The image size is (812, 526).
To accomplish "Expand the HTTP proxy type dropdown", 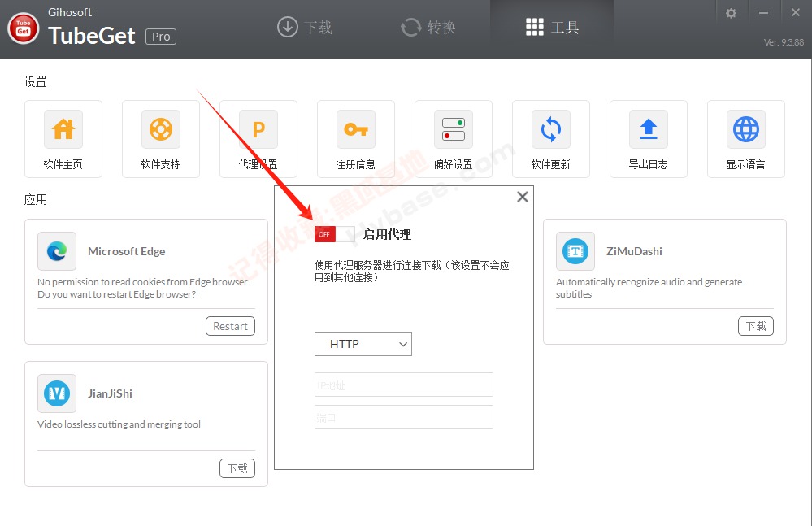I will [363, 344].
